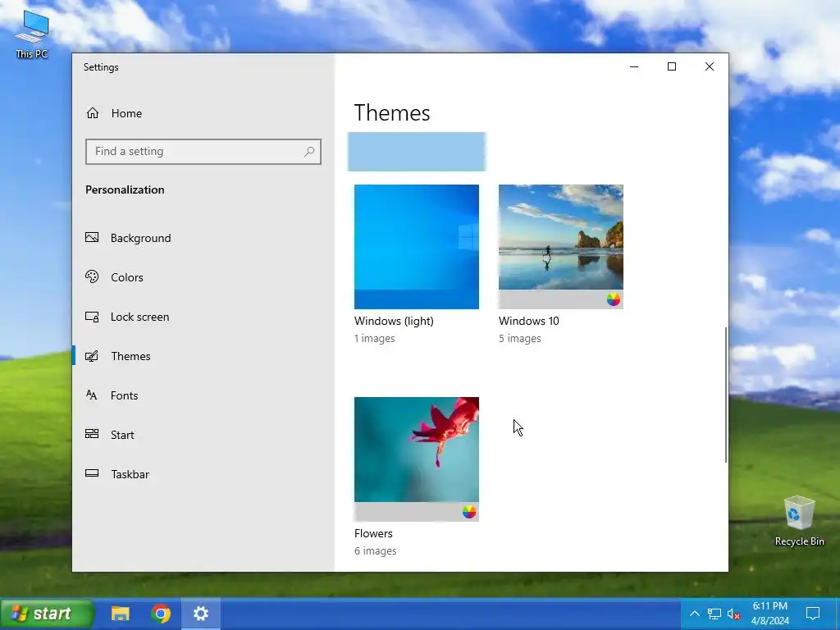The height and width of the screenshot is (630, 840).
Task: Minimize the Settings window
Action: 634,66
